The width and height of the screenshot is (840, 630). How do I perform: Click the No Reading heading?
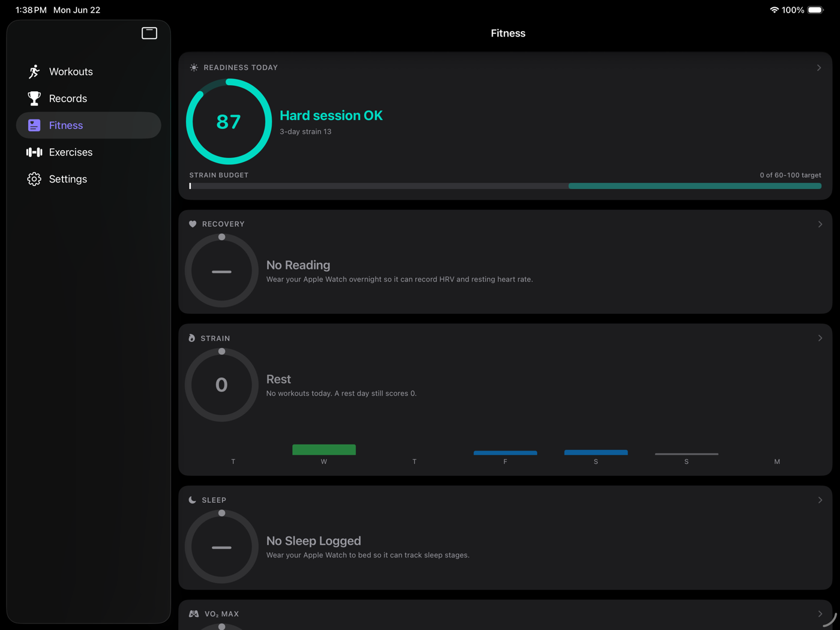pyautogui.click(x=298, y=265)
